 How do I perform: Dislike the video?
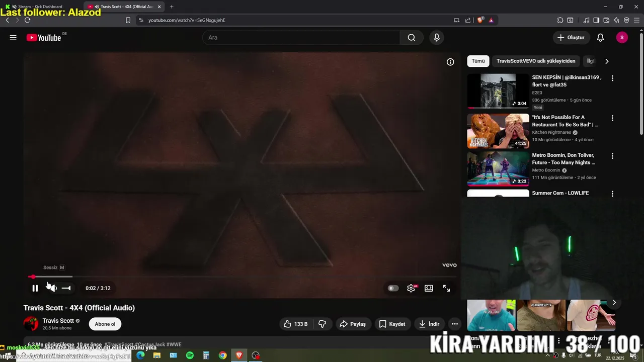(x=323, y=324)
